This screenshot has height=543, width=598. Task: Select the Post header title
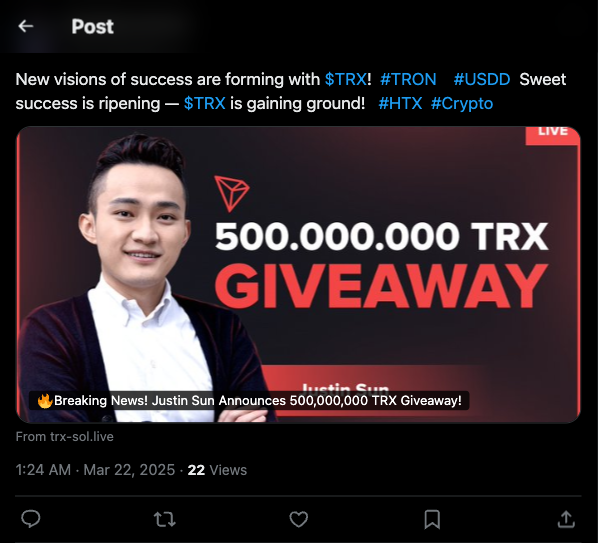coord(93,27)
